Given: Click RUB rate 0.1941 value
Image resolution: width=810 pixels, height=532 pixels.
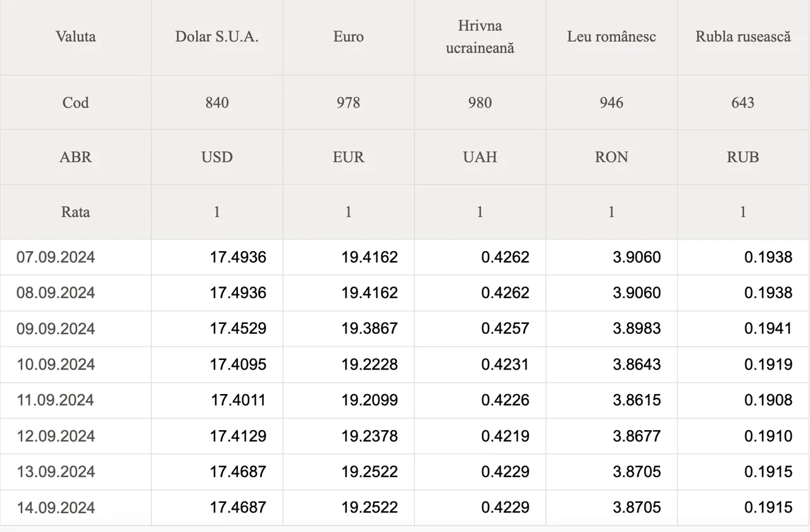Looking at the screenshot, I should point(768,329).
